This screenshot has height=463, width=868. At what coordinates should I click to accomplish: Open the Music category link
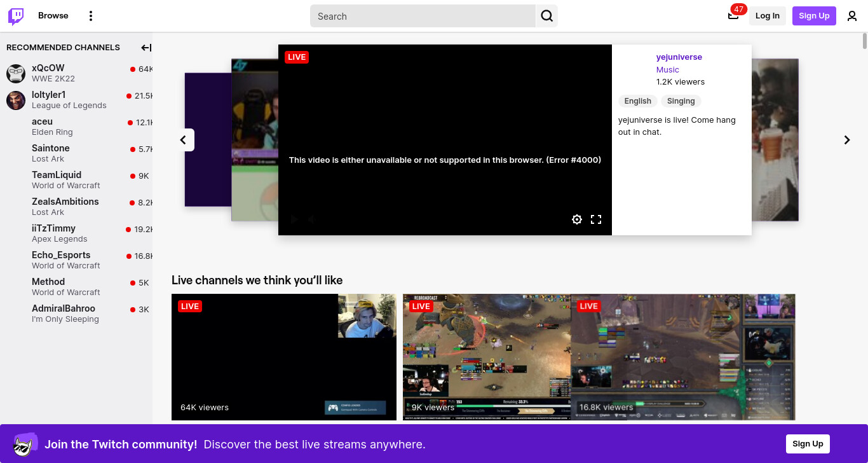tap(668, 70)
